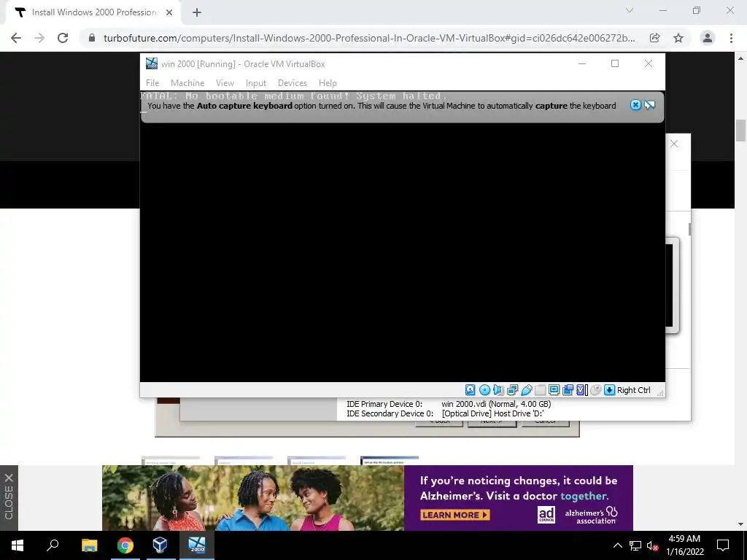Open the Chrome profile avatar
The width and height of the screenshot is (747, 560).
708,38
